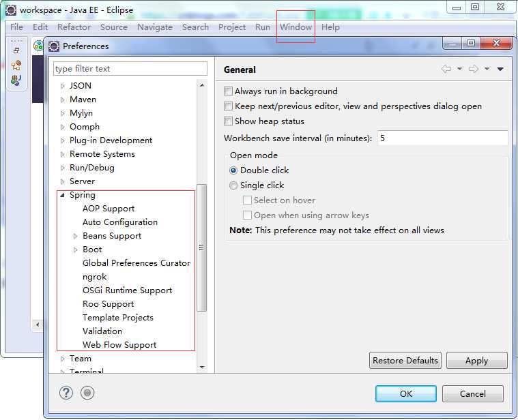Image resolution: width=518 pixels, height=420 pixels.
Task: Collapse the Spring tree node
Action: tap(62, 195)
